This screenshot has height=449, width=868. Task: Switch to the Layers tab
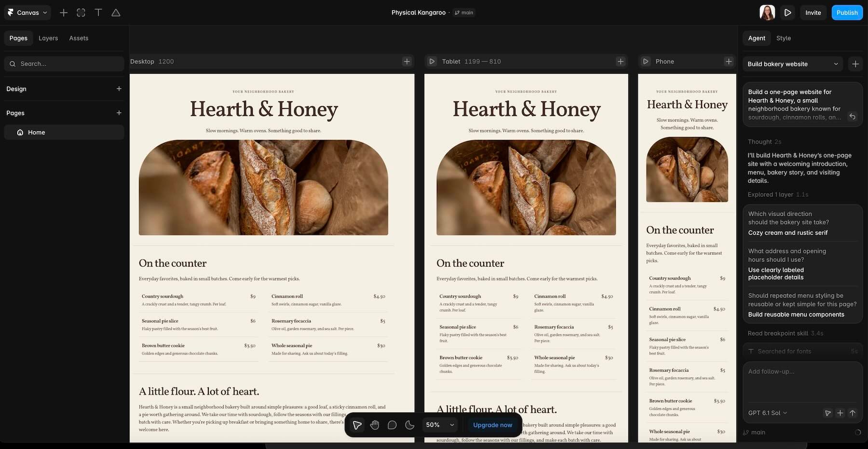click(x=48, y=38)
